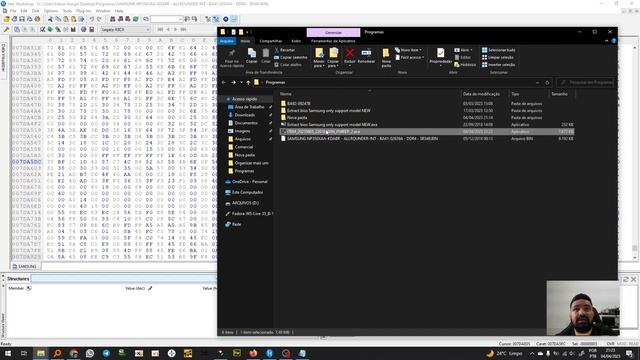This screenshot has width=640, height=360.
Task: Open the Abrir dropdown in ribbon
Action: pyautogui.click(x=463, y=50)
